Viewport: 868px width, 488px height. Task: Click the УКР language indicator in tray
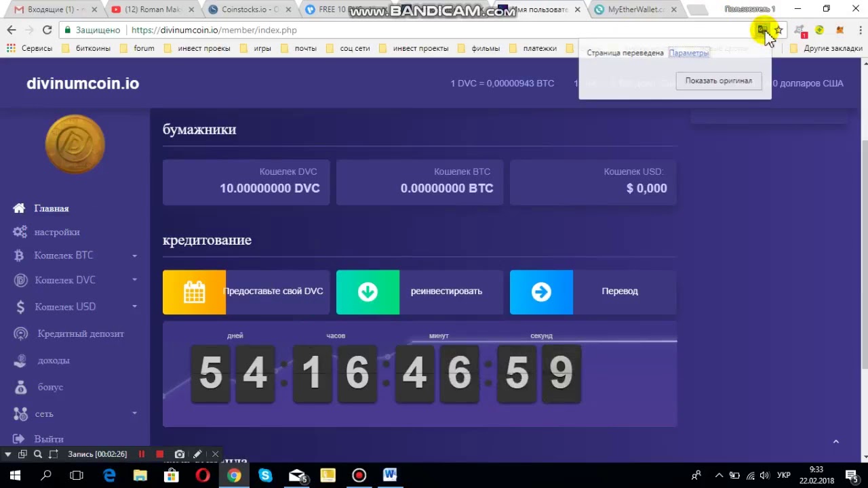coord(783,475)
